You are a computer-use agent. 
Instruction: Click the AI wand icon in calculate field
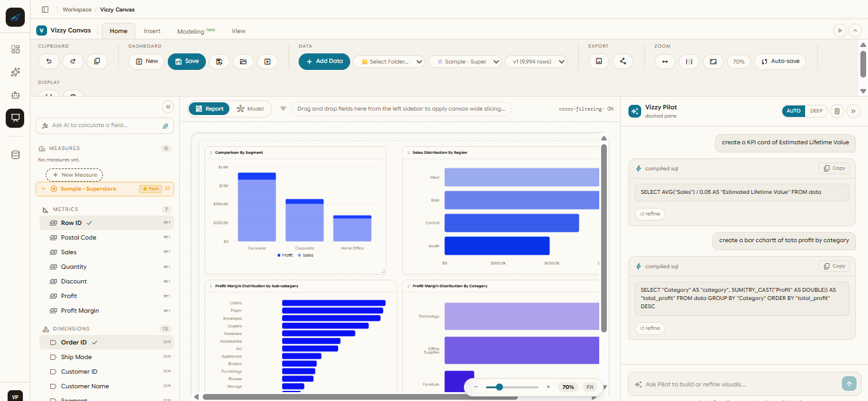pyautogui.click(x=165, y=126)
